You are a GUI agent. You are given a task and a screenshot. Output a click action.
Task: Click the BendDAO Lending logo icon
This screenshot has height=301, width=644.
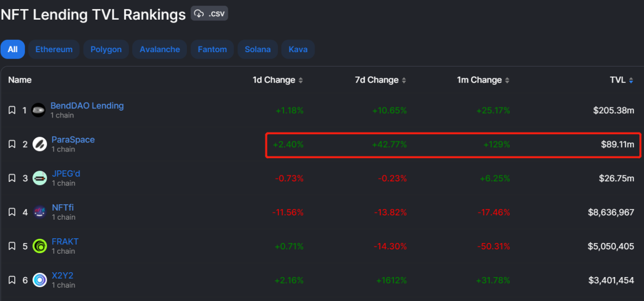tap(38, 111)
